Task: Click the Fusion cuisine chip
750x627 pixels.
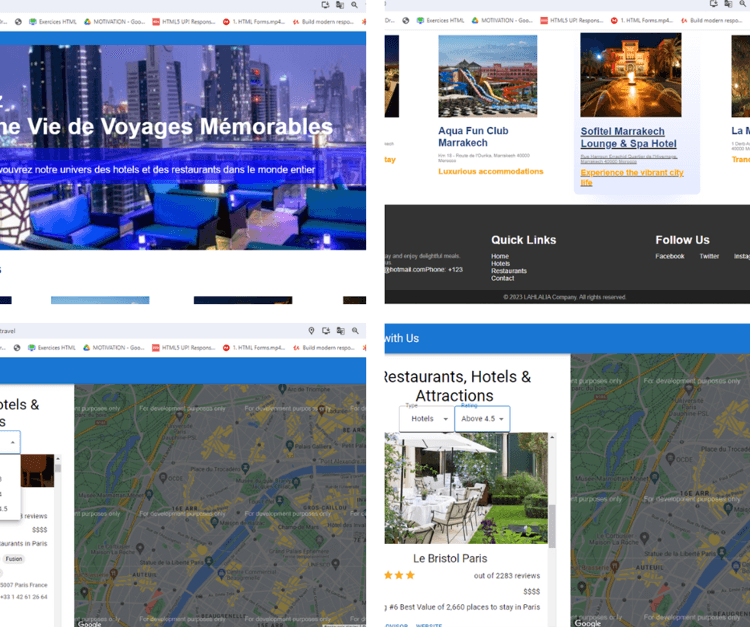Action: 14,559
